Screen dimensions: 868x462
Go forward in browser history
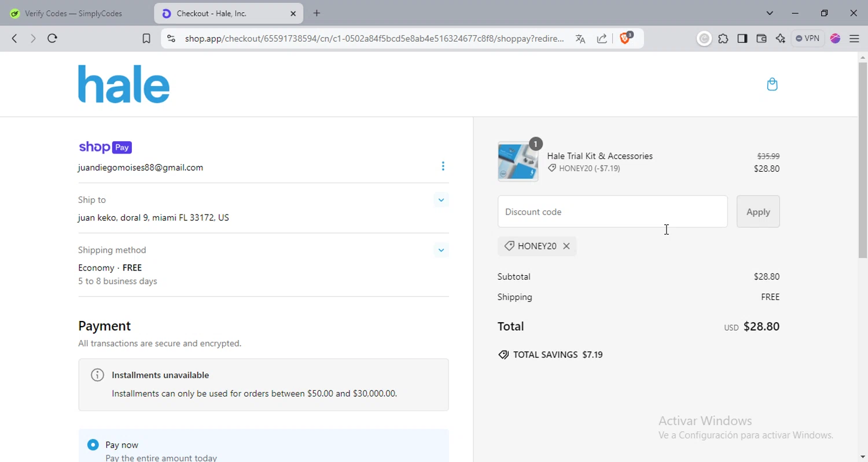point(33,38)
